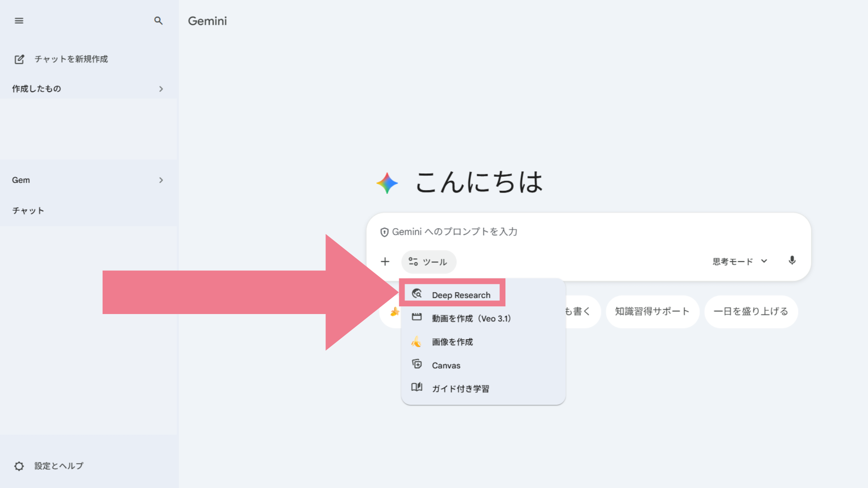Screen dimensions: 868x488
Task: Select ガイド付き学習 from the tools menu
Action: coord(460,389)
